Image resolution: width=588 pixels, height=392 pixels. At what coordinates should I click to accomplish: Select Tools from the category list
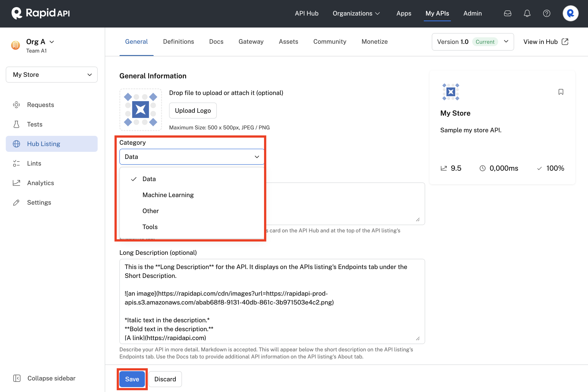point(150,227)
